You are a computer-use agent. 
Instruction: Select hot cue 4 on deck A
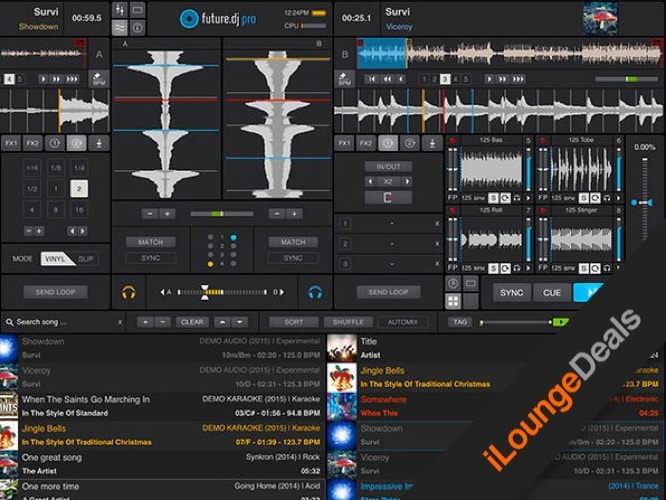(x=9, y=79)
